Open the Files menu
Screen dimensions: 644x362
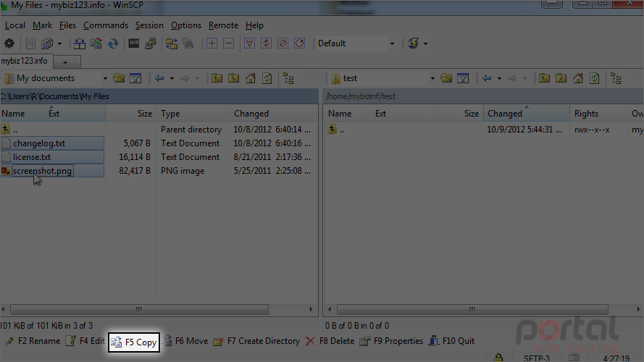tap(67, 25)
